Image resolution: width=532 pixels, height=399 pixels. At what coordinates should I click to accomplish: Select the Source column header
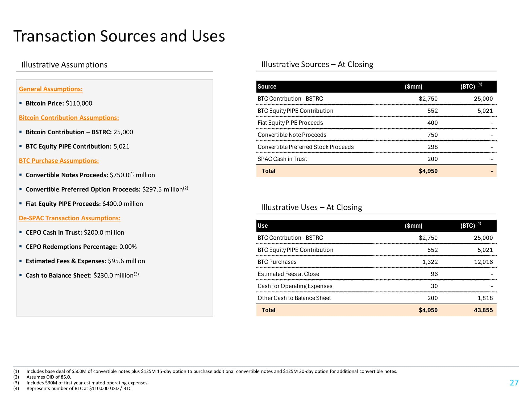click(x=267, y=87)
